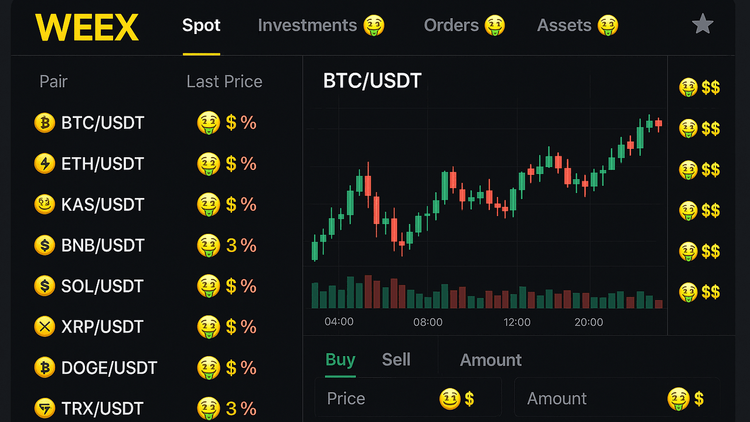Click the BNB coin icon
Viewport: 750px width, 422px height.
(x=44, y=245)
